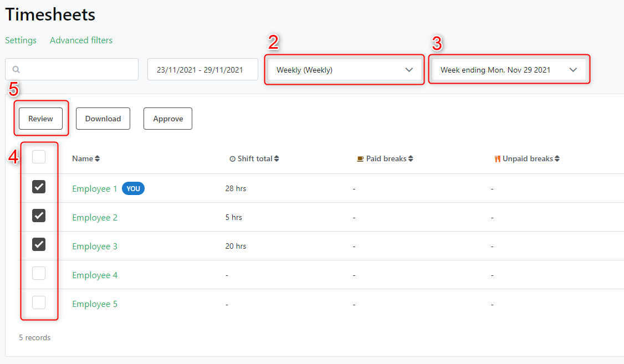The image size is (624, 364).
Task: Uncheck Employee 2's timesheet checkbox
Action: [x=39, y=216]
